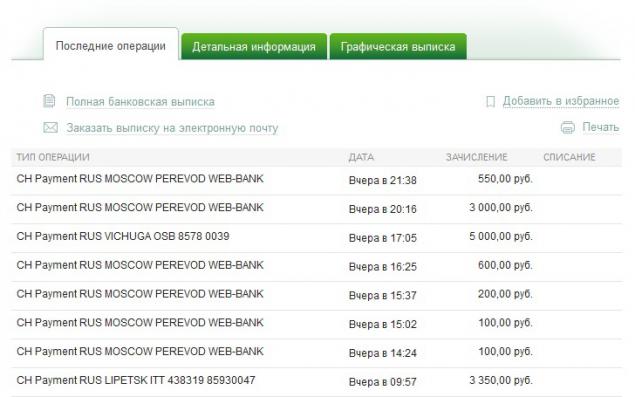Click the printer icon
Viewport: 635px width, 397px height.
(567, 128)
